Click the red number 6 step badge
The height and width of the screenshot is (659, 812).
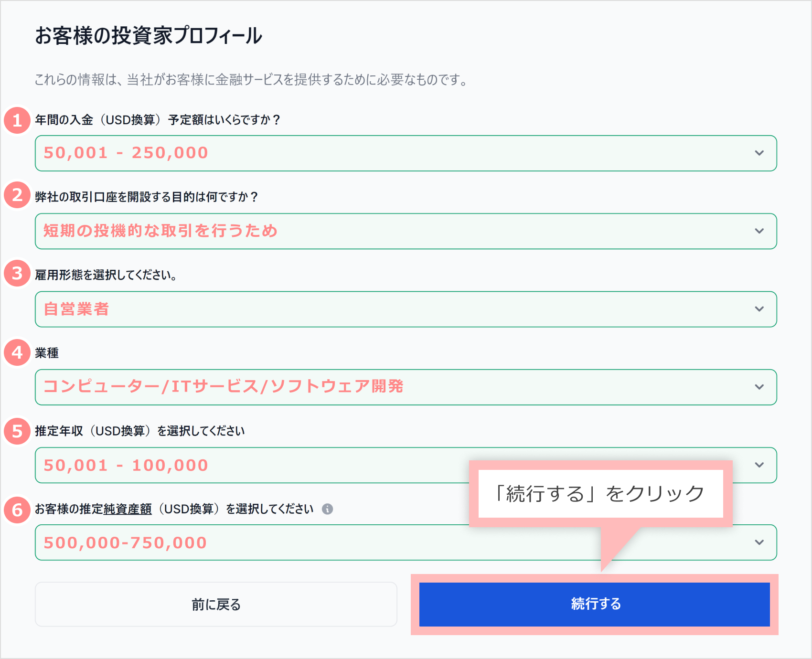(x=17, y=510)
